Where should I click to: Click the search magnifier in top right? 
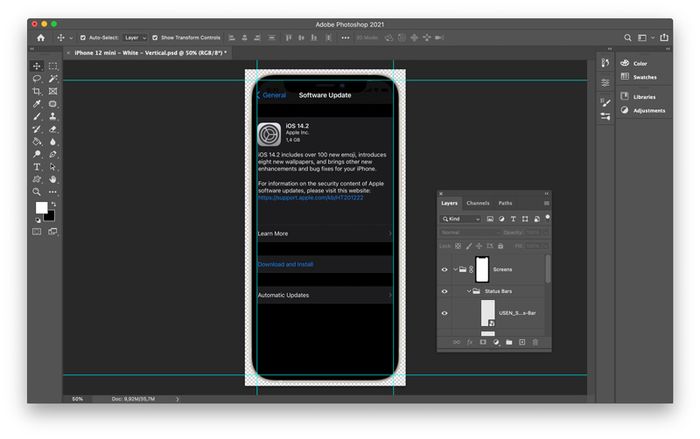pyautogui.click(x=628, y=38)
